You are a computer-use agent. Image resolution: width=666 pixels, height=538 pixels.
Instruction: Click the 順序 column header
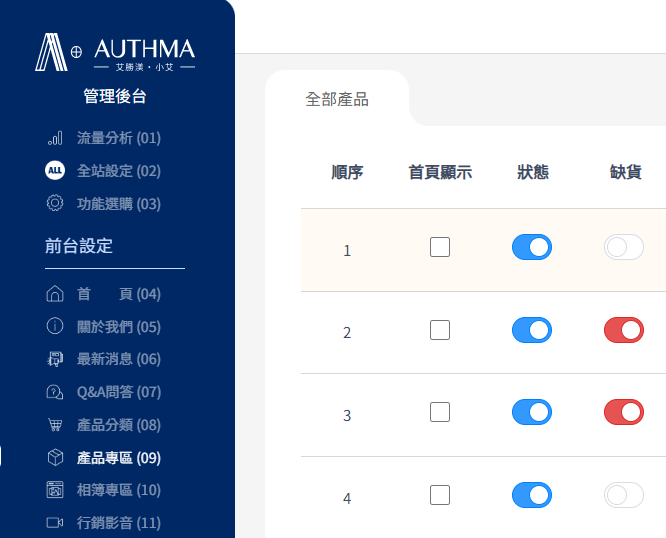[347, 172]
